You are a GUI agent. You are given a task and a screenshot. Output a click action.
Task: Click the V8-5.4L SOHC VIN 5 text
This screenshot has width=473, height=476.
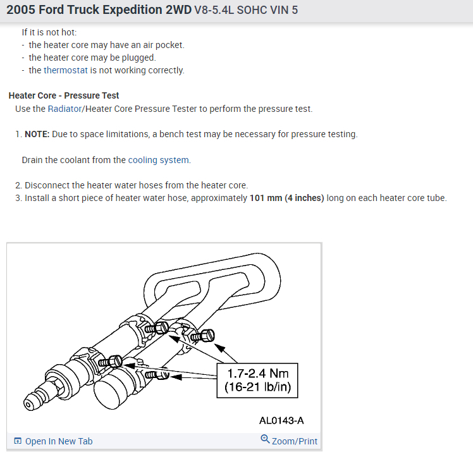246,10
